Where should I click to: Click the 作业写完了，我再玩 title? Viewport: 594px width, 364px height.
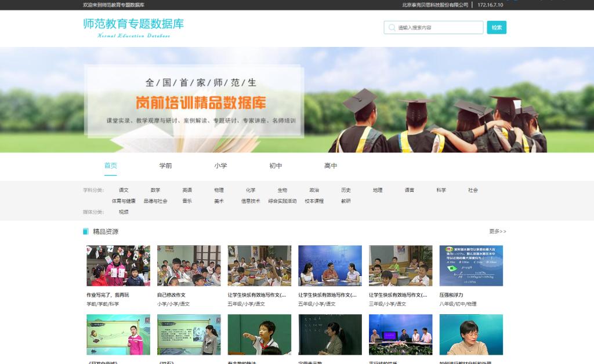(108, 295)
